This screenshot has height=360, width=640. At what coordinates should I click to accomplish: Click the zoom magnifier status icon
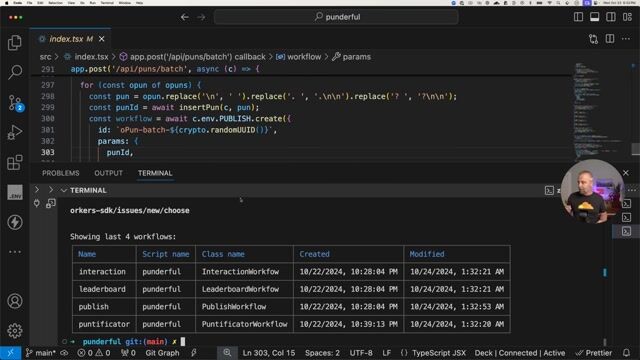[227, 353]
